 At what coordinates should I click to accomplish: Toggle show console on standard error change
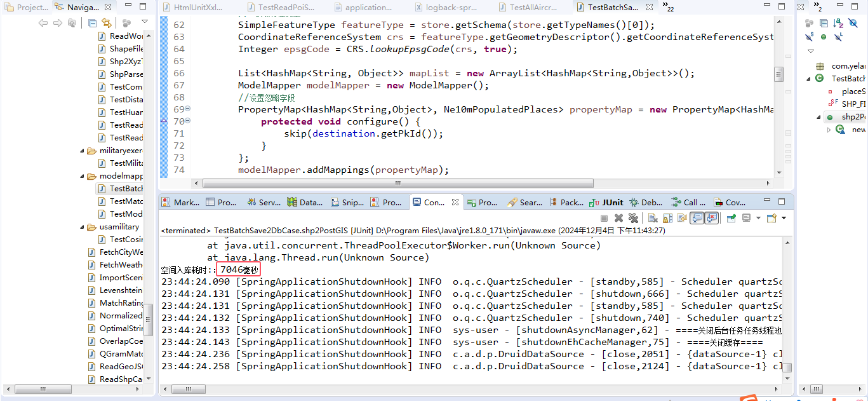pyautogui.click(x=711, y=218)
